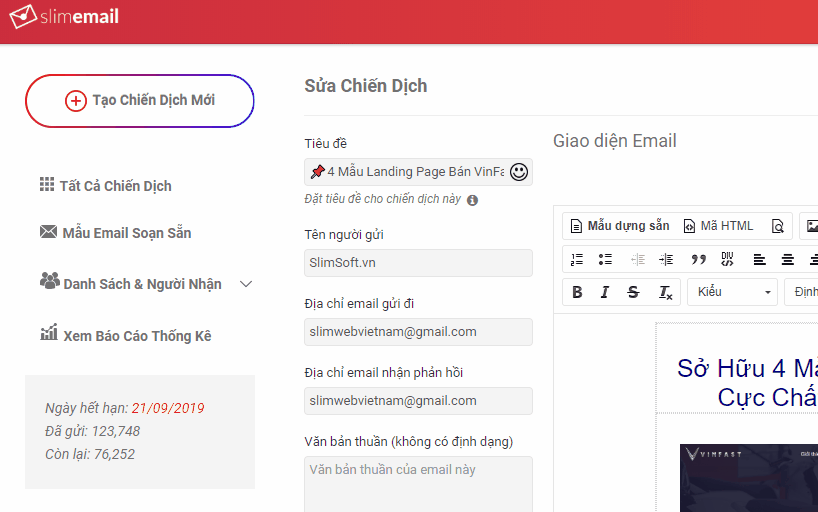The width and height of the screenshot is (818, 512).
Task: Open the Kiểu style dropdown
Action: point(733,292)
